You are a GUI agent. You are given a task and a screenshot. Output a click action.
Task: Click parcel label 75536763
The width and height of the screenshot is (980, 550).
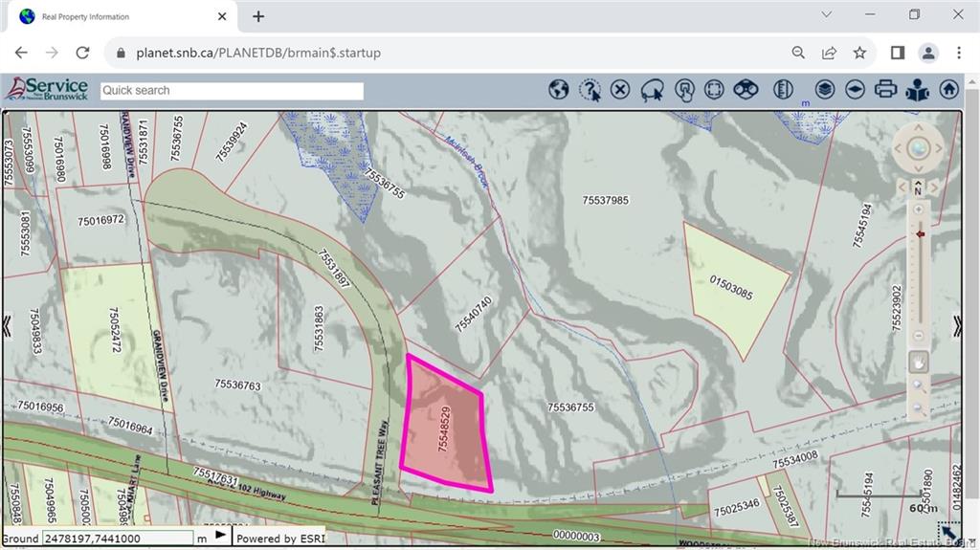pos(237,385)
